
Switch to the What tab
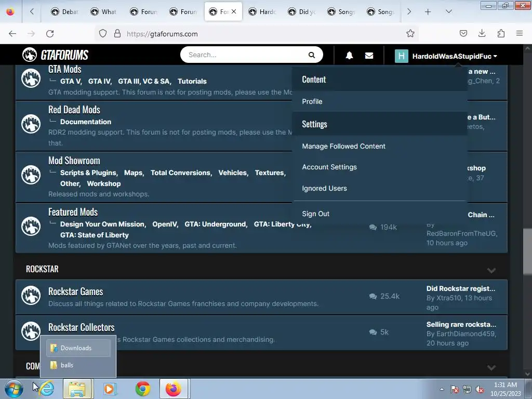(x=103, y=12)
